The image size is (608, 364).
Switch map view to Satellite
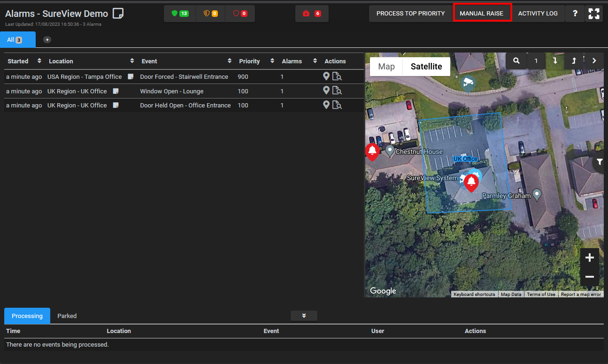426,67
